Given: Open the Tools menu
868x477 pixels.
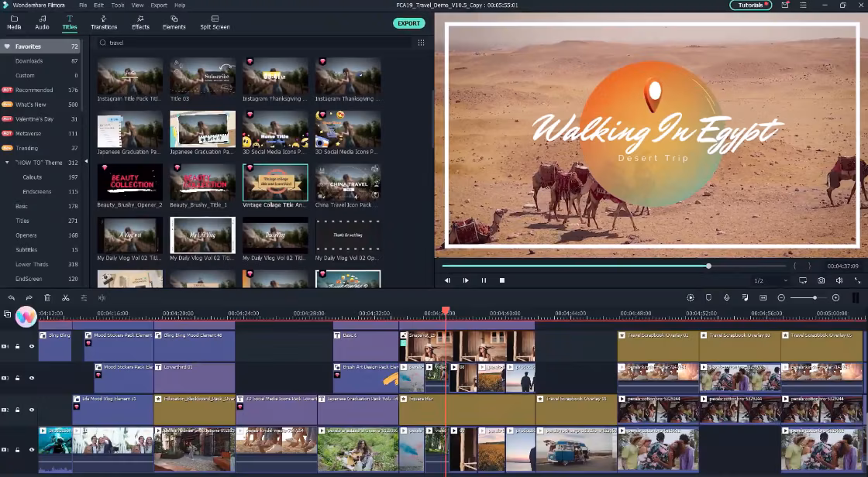Looking at the screenshot, I should (117, 5).
